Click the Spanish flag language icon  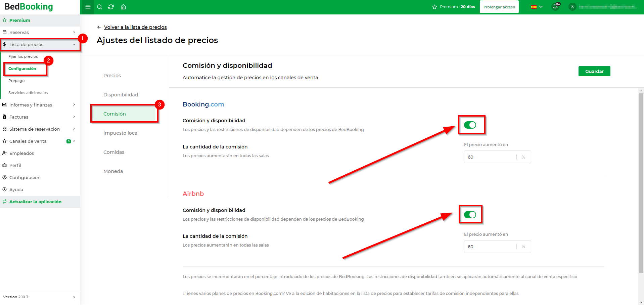[534, 7]
